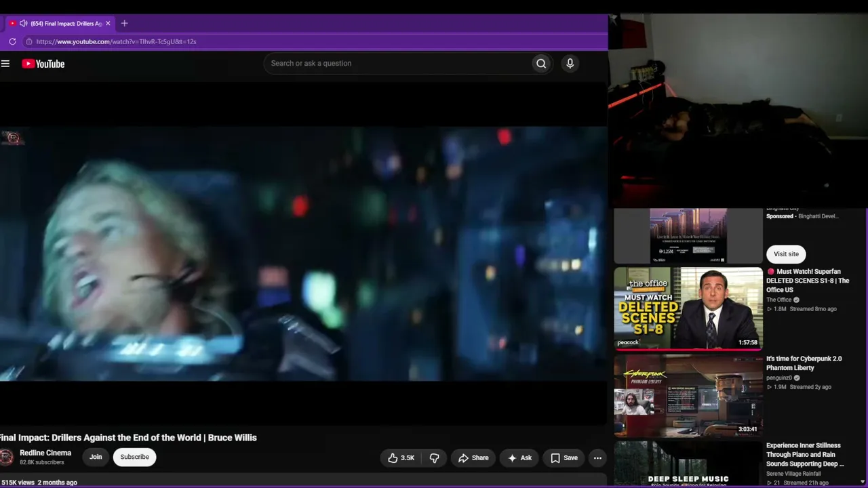Close the Final Impact YouTube tab
Image resolution: width=868 pixels, height=488 pixels.
tap(108, 23)
